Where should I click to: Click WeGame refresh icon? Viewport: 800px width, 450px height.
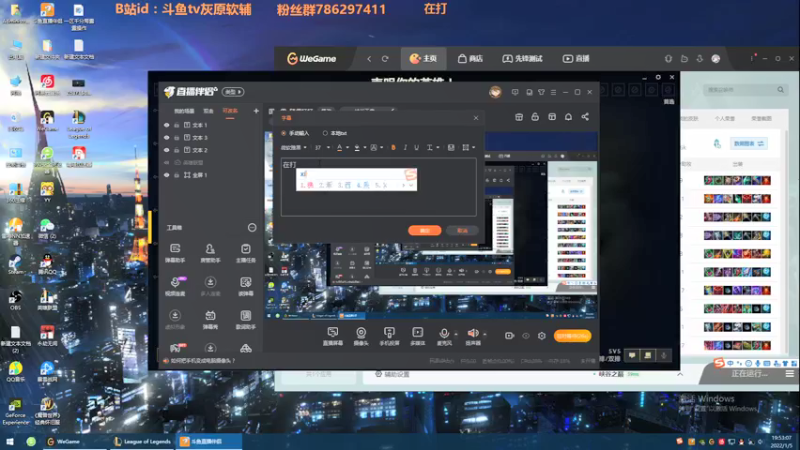385,59
